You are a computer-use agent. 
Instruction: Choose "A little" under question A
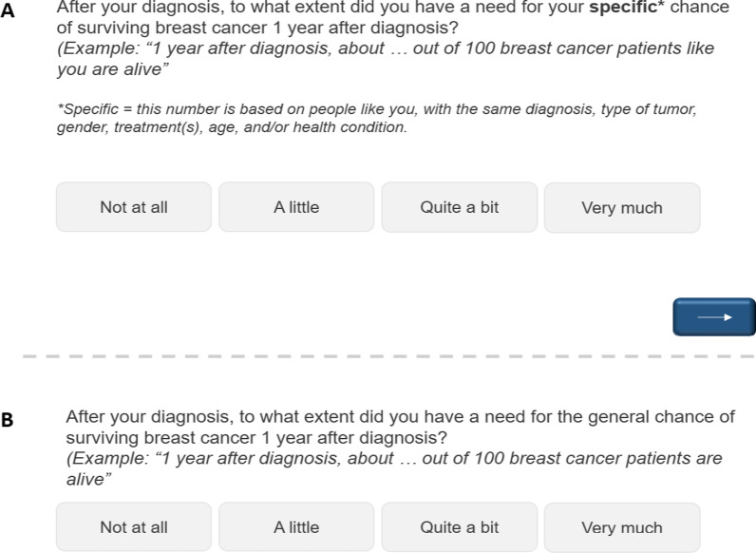point(296,207)
